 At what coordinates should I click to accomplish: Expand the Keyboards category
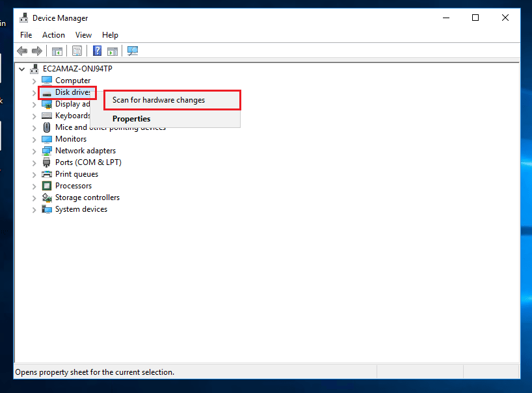click(34, 116)
